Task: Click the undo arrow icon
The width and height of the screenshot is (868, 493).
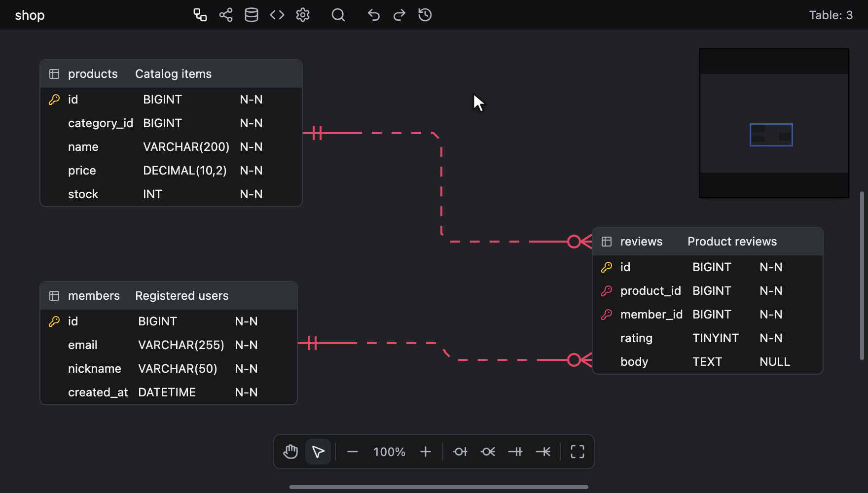Action: (x=374, y=15)
